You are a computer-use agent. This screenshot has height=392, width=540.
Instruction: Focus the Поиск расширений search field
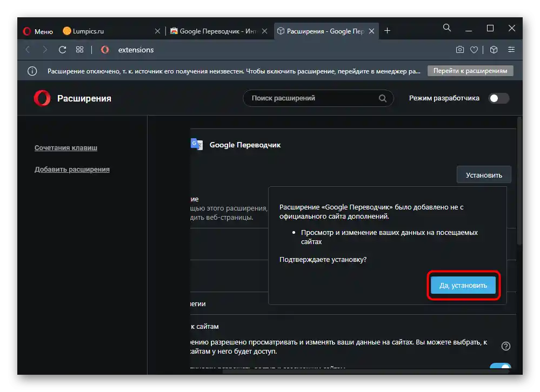(x=318, y=98)
